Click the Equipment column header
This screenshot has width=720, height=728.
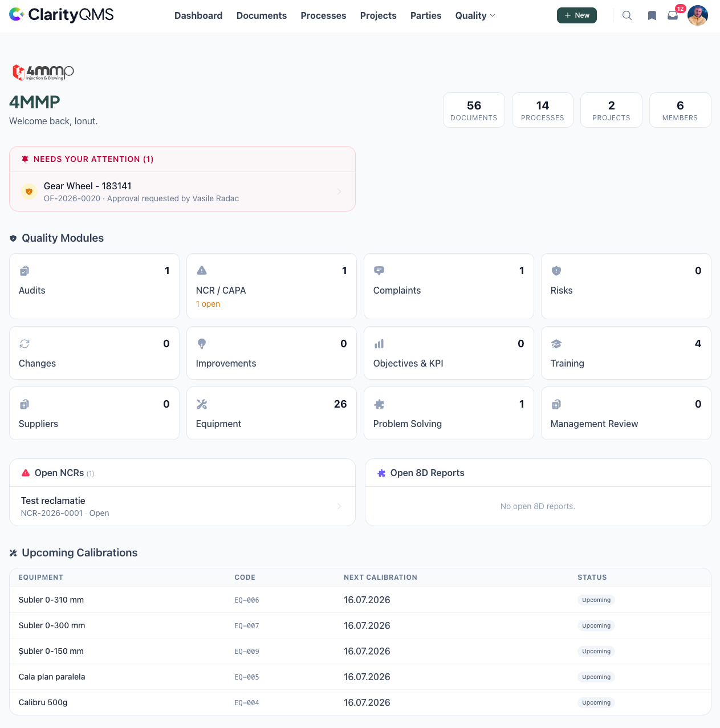click(x=41, y=577)
